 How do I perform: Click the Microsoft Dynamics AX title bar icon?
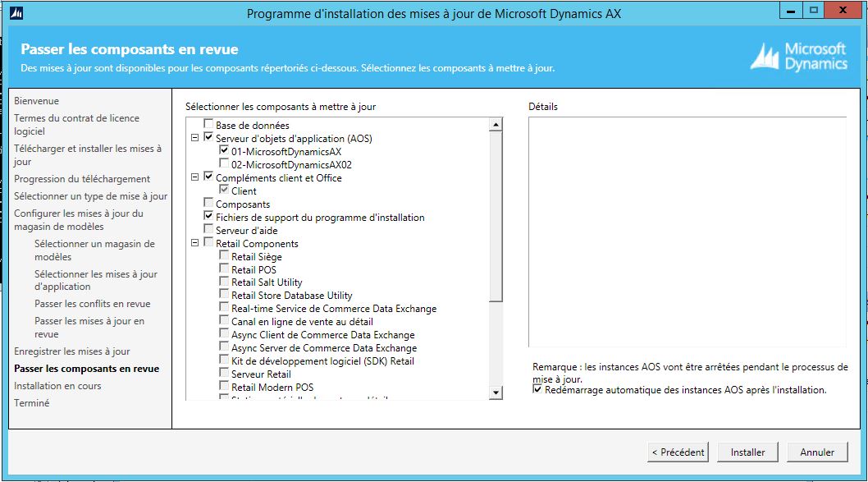point(16,13)
